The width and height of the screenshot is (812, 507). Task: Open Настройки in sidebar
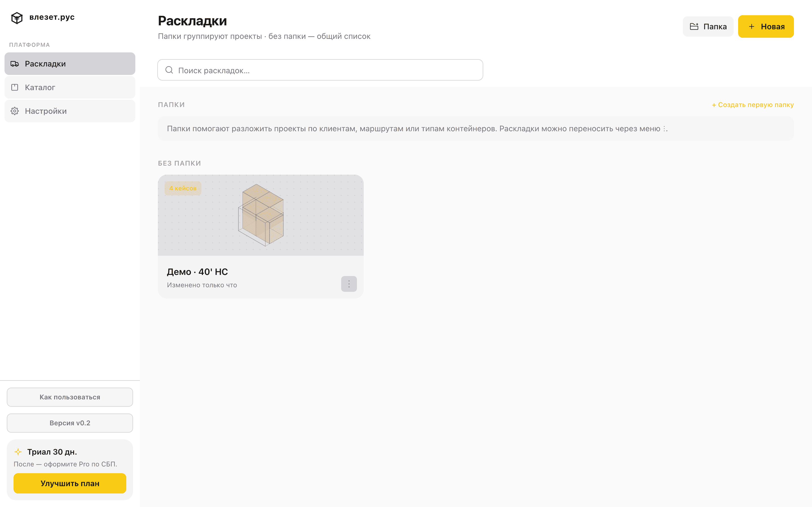coord(70,111)
